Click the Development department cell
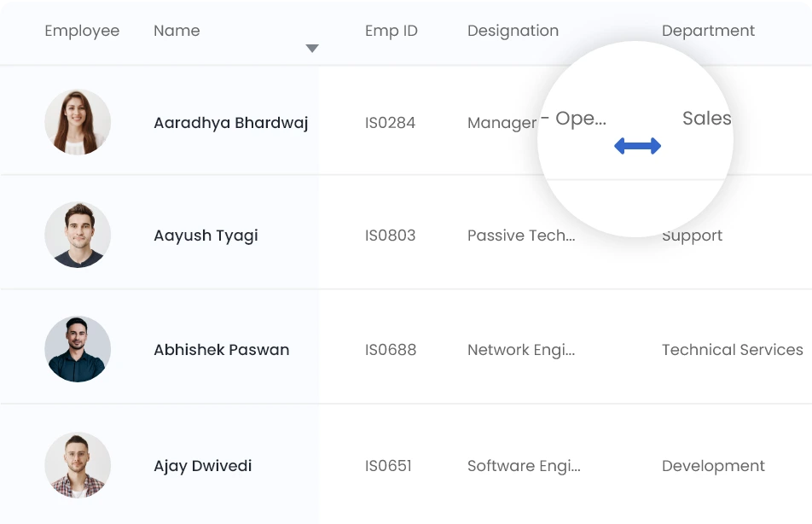The height and width of the screenshot is (524, 812). tap(713, 466)
